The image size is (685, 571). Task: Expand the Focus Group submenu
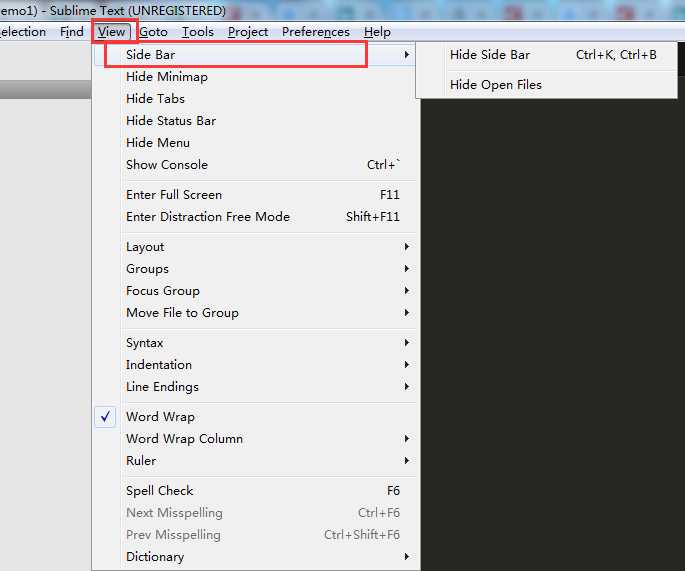click(x=255, y=291)
